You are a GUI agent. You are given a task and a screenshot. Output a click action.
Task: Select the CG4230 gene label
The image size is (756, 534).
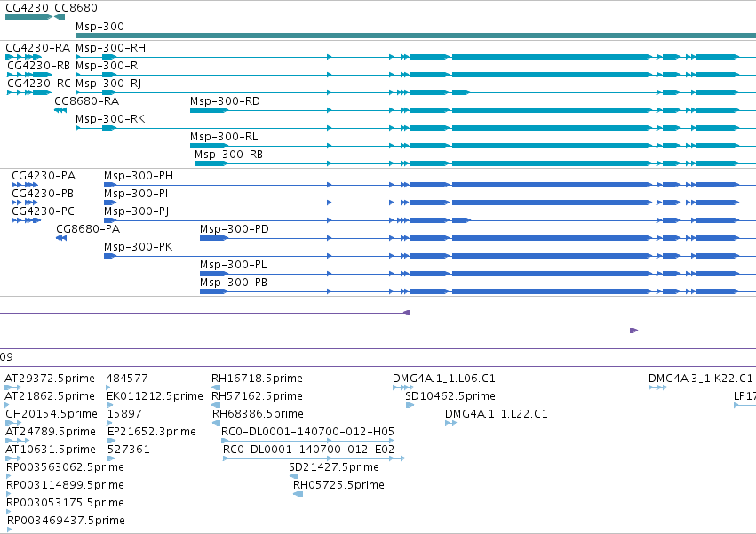(x=27, y=8)
